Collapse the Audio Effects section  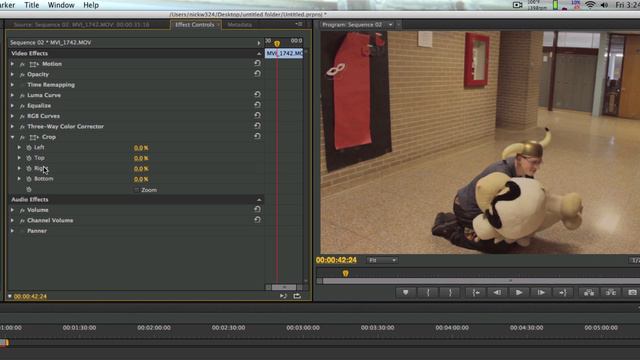point(259,200)
